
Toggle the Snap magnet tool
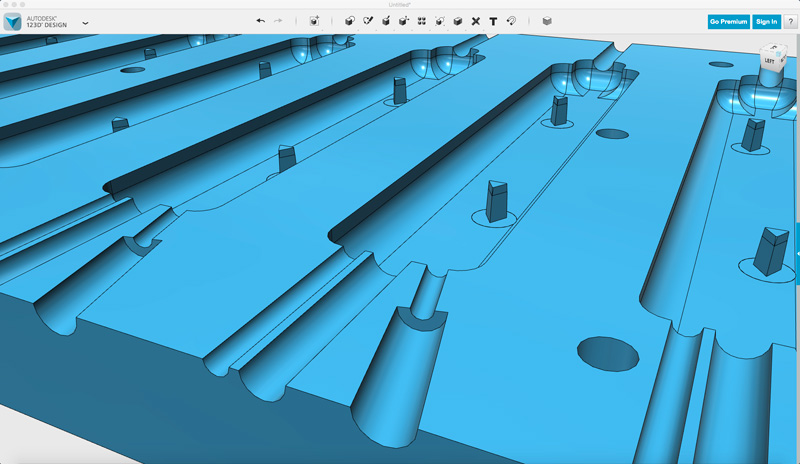tap(511, 21)
